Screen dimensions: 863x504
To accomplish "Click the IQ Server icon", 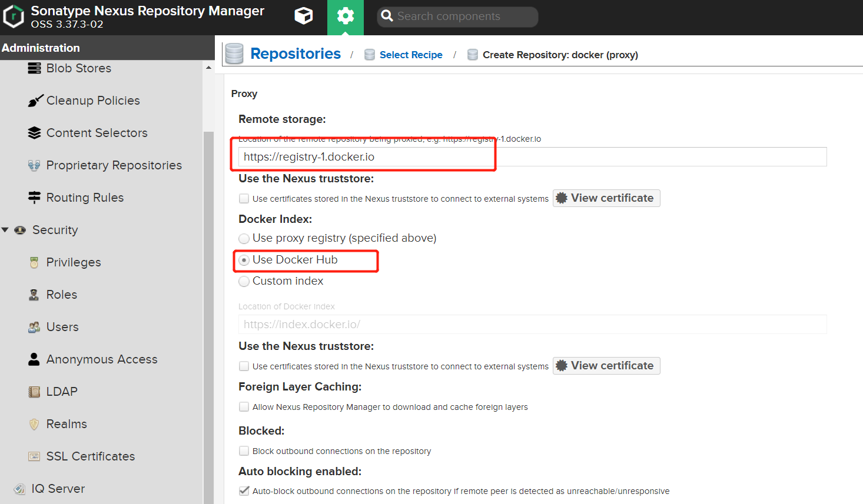I will 19,489.
